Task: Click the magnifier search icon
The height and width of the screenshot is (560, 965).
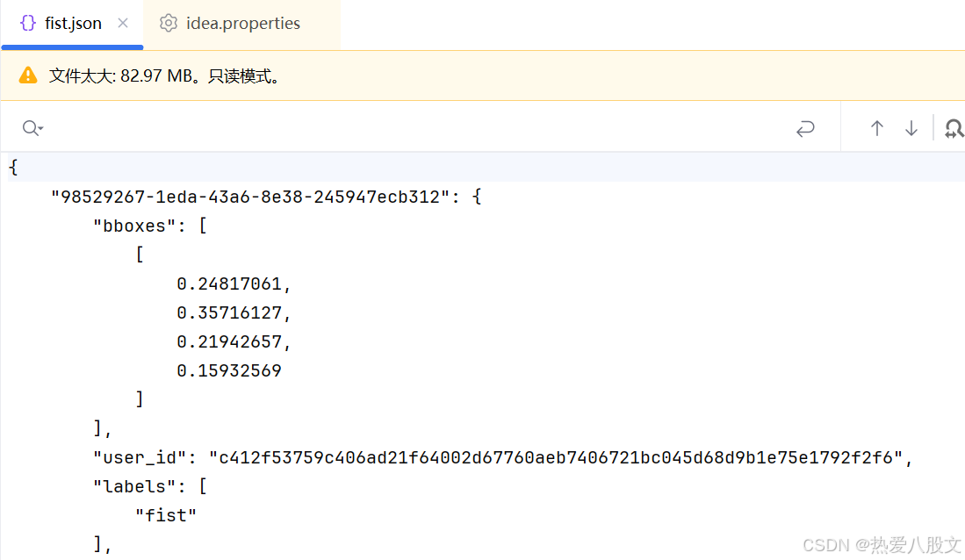Action: (27, 128)
